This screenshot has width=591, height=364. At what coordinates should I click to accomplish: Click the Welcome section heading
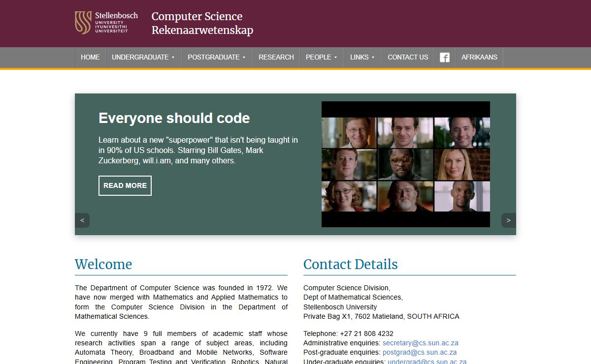(103, 264)
